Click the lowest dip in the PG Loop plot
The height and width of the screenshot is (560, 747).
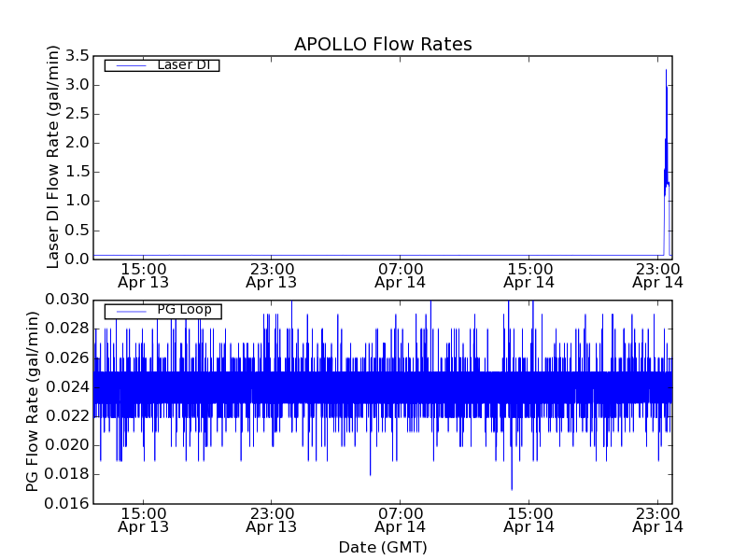pyautogui.click(x=512, y=488)
